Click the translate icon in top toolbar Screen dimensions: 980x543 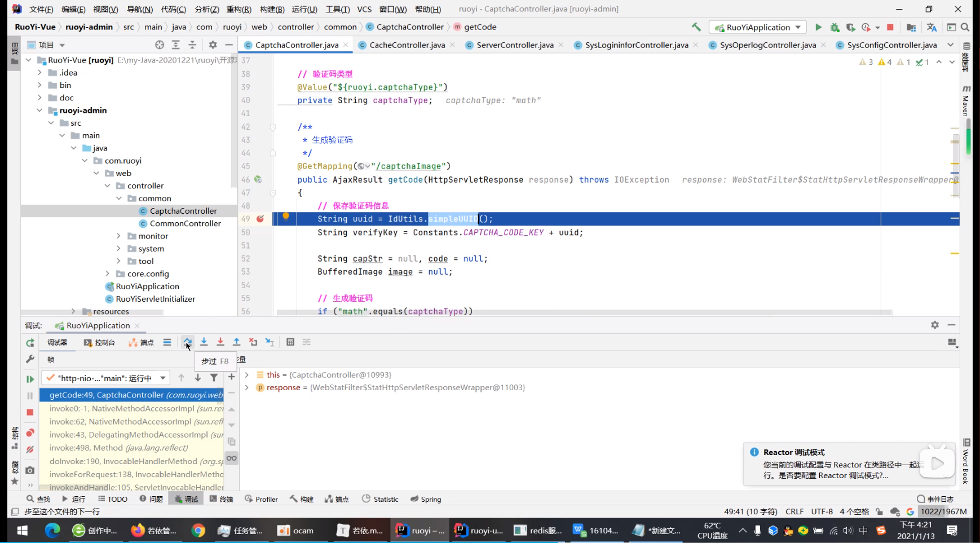(x=932, y=27)
